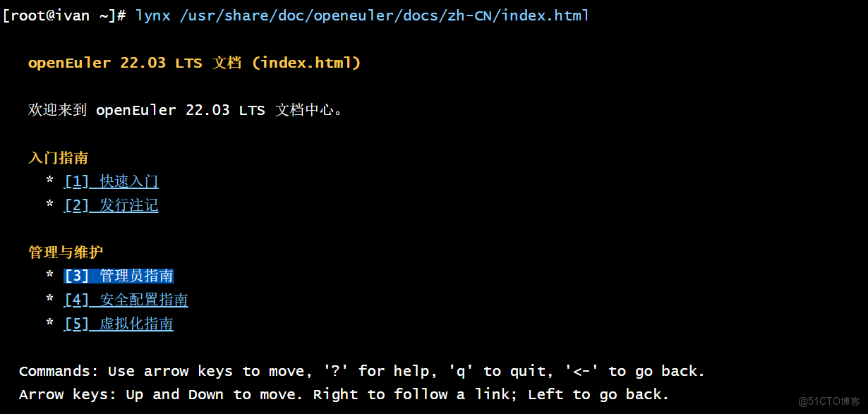Image resolution: width=868 pixels, height=414 pixels.
Task: Open the 快速入门 link numbered [1]
Action: tap(111, 182)
